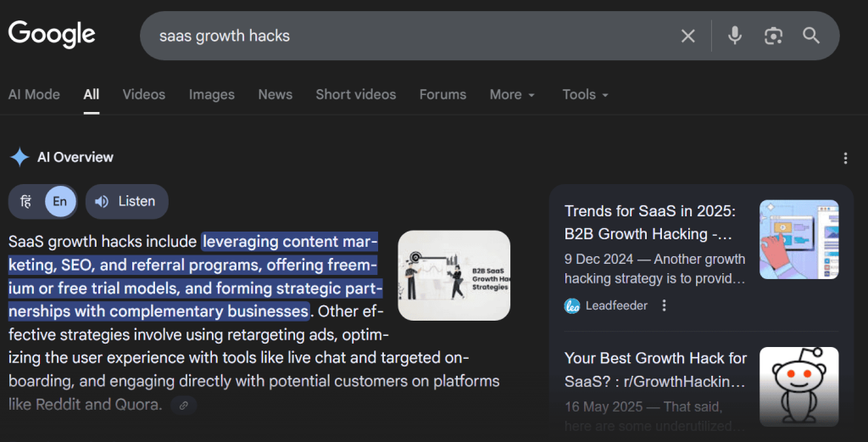Switch to AI Mode tab
868x442 pixels.
pyautogui.click(x=34, y=95)
